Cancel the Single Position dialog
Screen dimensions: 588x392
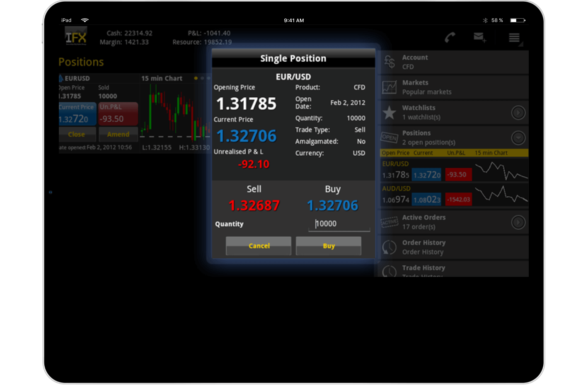pyautogui.click(x=258, y=245)
